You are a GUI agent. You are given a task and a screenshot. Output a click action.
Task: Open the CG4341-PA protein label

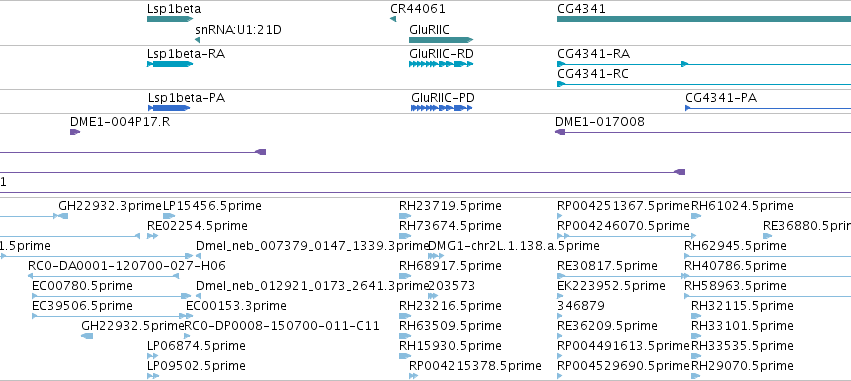tap(721, 98)
